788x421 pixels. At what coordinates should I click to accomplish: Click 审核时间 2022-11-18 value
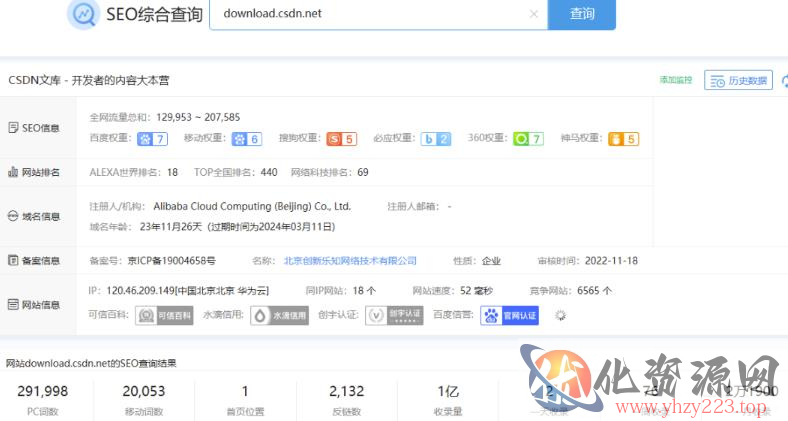coord(611,261)
